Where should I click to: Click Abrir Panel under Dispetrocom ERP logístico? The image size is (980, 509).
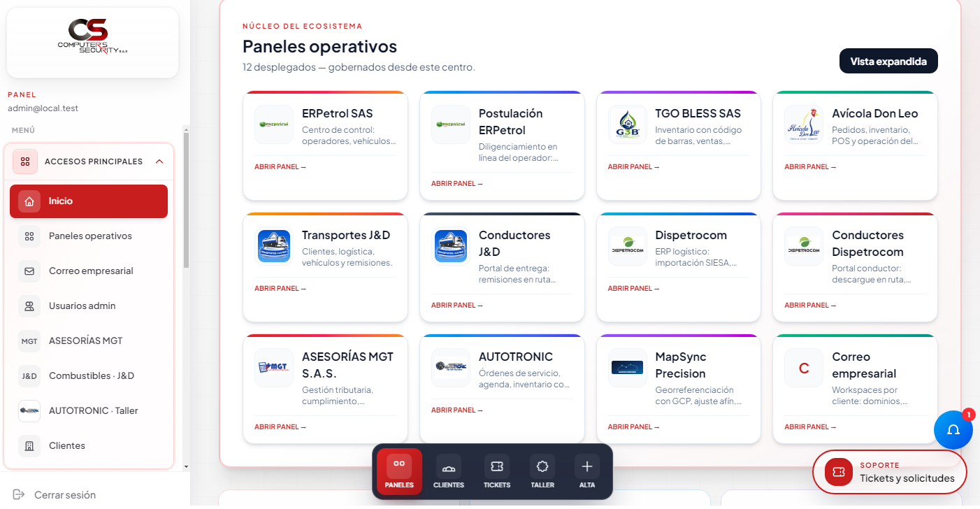pyautogui.click(x=633, y=289)
